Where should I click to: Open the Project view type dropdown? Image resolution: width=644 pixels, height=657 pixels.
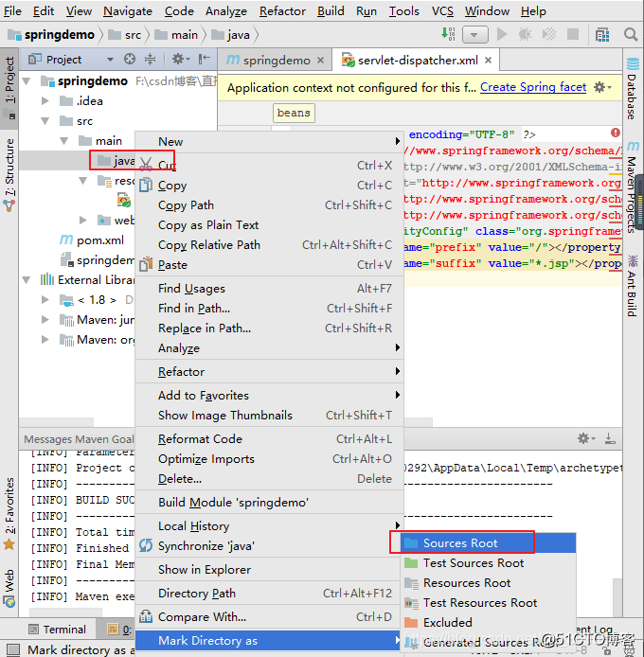pos(110,60)
